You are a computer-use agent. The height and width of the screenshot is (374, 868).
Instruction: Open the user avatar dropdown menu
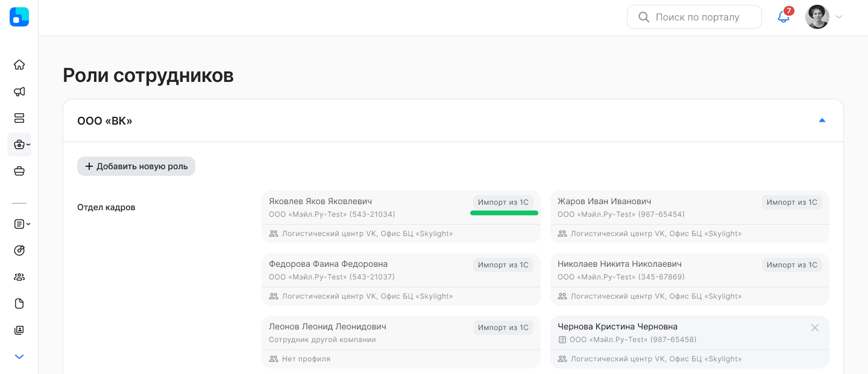point(823,17)
